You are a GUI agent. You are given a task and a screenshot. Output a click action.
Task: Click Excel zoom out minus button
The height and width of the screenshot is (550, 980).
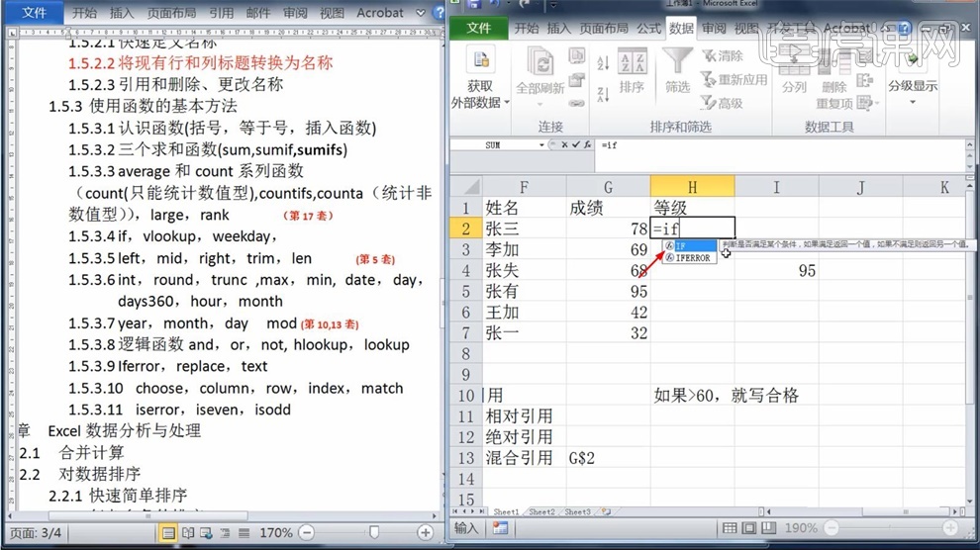tap(832, 528)
